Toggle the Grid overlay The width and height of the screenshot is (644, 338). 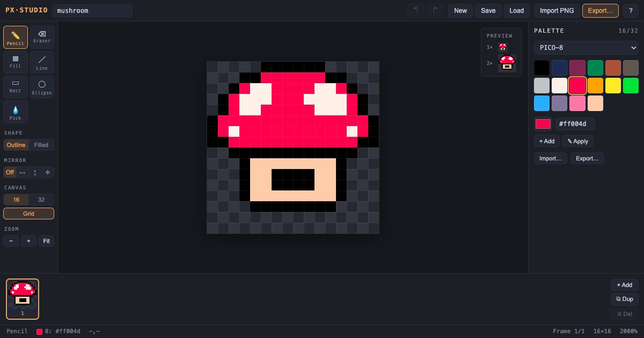coord(28,214)
